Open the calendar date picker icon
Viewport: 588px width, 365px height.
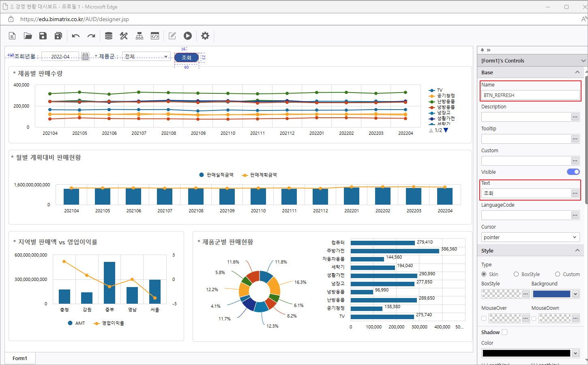tap(85, 56)
